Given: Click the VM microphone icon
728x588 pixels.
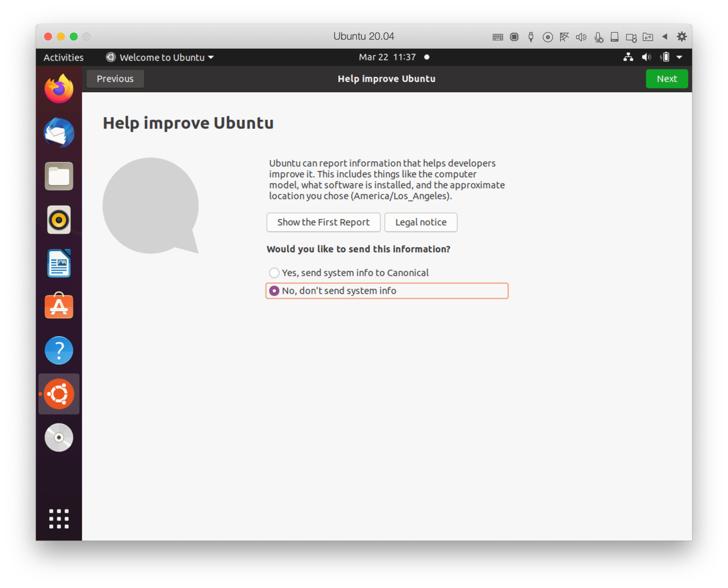Looking at the screenshot, I should (598, 37).
